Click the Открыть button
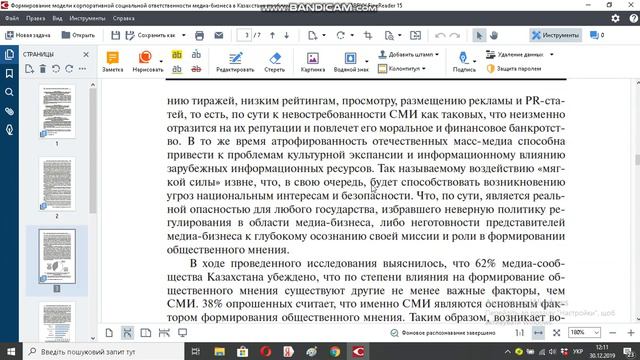The width and height of the screenshot is (640, 360). point(78,36)
